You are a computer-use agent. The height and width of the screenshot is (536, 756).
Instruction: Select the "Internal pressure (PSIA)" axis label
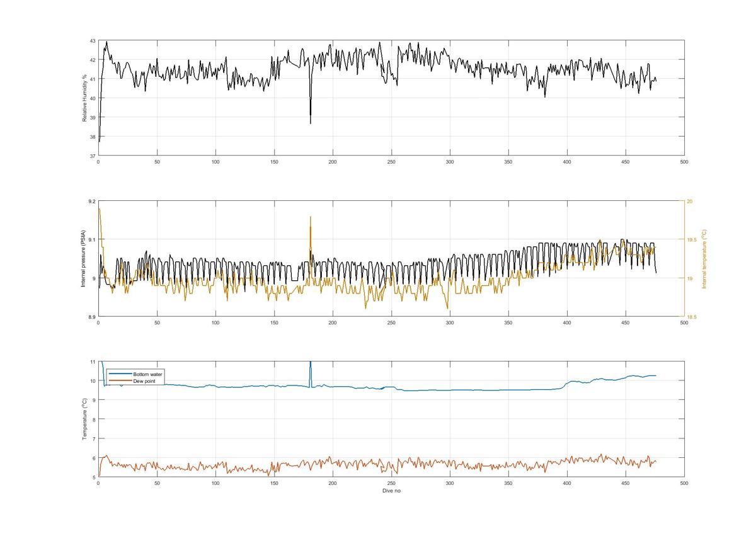coord(83,258)
